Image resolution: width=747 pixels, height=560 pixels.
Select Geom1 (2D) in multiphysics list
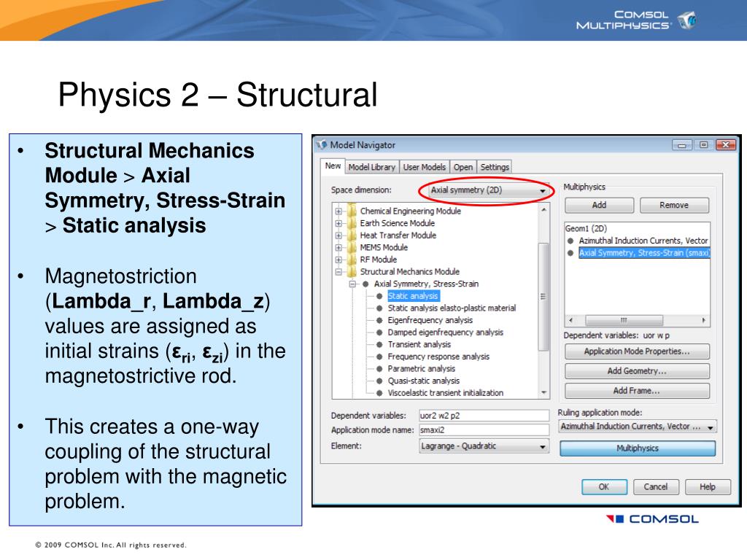[586, 228]
